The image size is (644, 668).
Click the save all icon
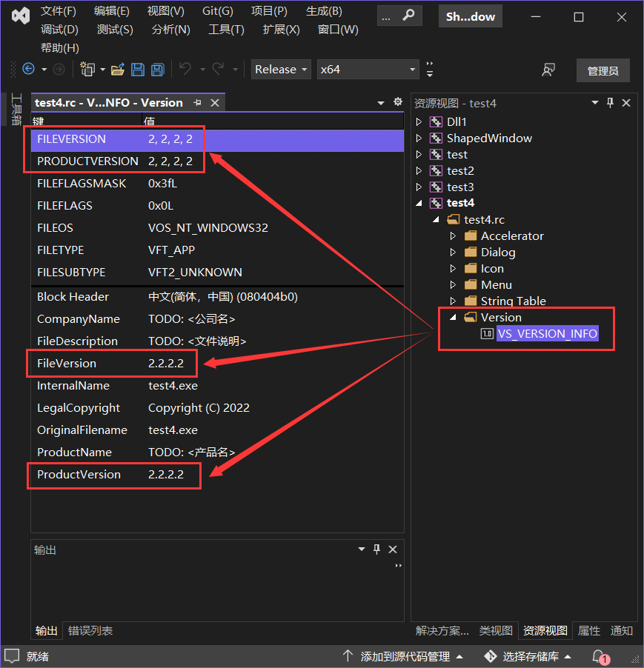pos(158,70)
